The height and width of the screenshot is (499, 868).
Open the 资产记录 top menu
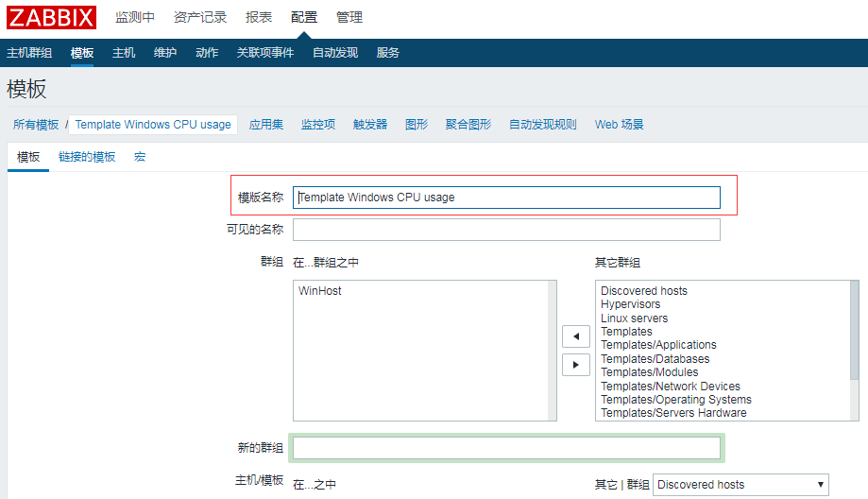[x=200, y=17]
